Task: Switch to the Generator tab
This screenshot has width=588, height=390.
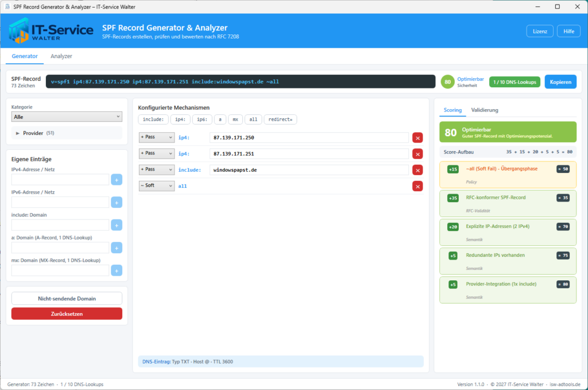Action: (25, 56)
